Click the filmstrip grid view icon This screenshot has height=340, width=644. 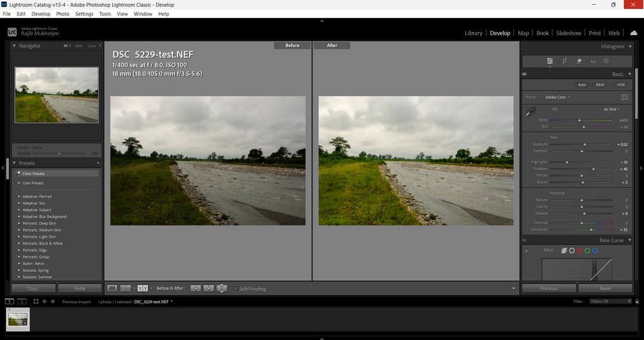(x=36, y=301)
